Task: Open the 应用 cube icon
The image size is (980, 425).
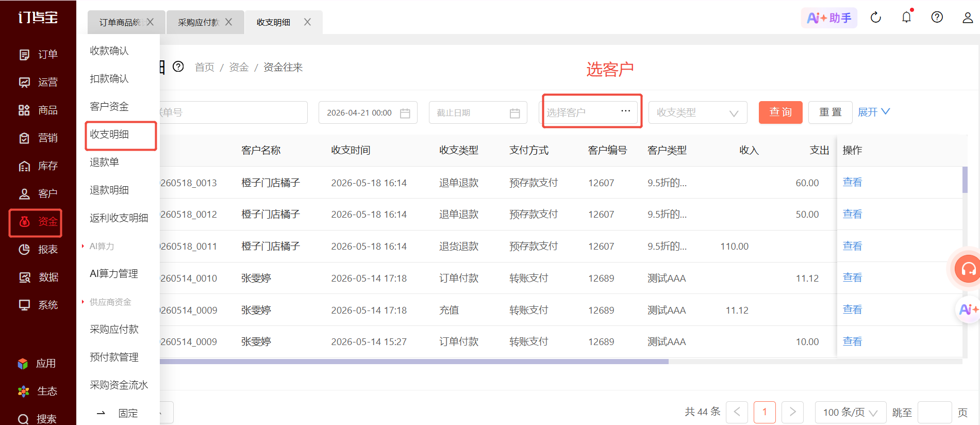Action: coord(23,364)
